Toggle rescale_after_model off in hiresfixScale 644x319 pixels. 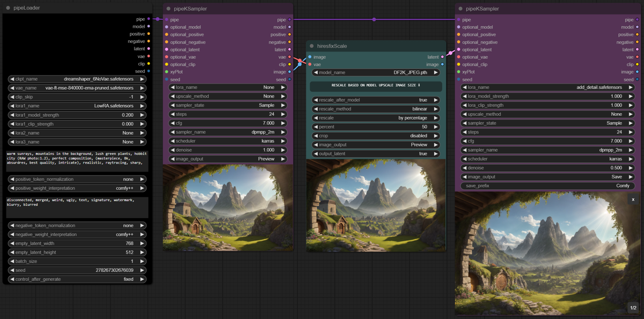point(376,100)
